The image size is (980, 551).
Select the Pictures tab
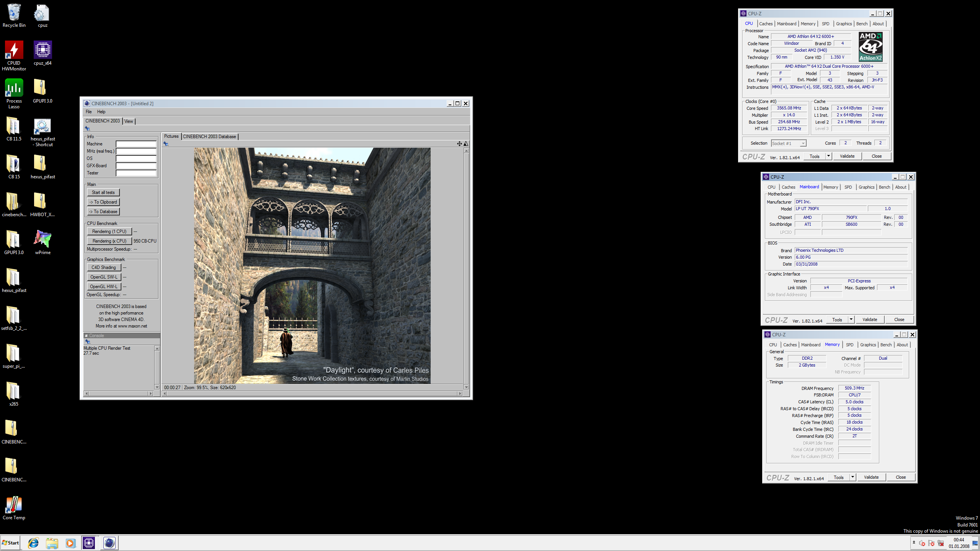pyautogui.click(x=171, y=136)
